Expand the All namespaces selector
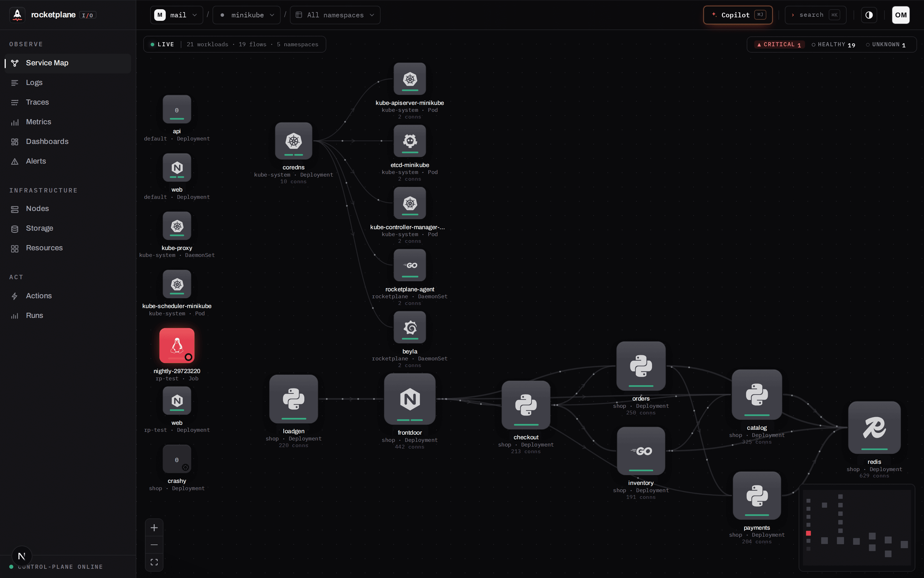 (x=335, y=15)
